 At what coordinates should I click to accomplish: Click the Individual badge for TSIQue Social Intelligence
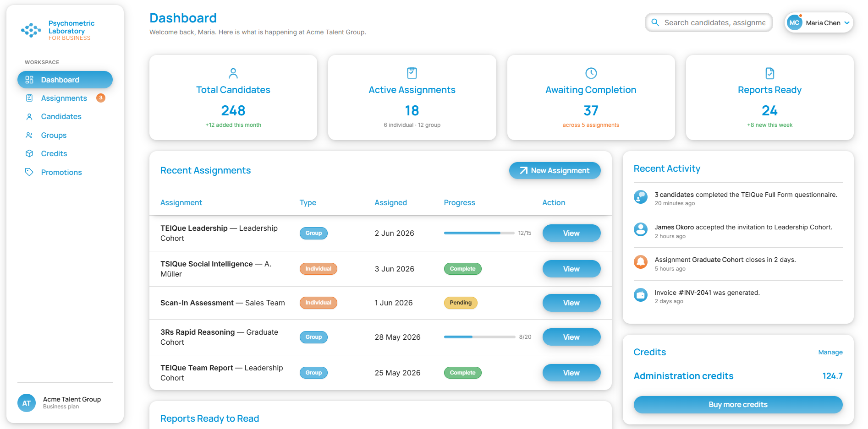point(319,269)
